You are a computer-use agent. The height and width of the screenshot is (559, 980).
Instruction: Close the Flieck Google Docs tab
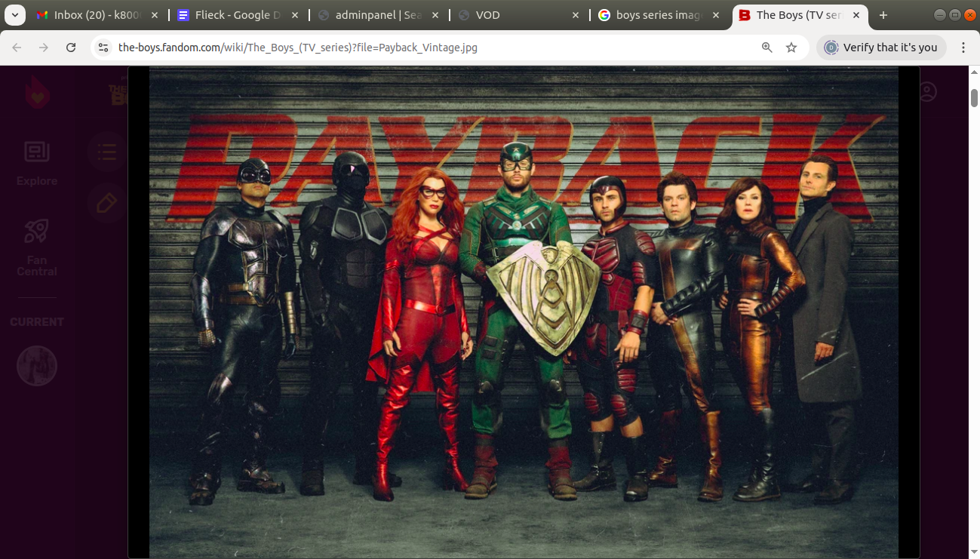click(x=295, y=15)
